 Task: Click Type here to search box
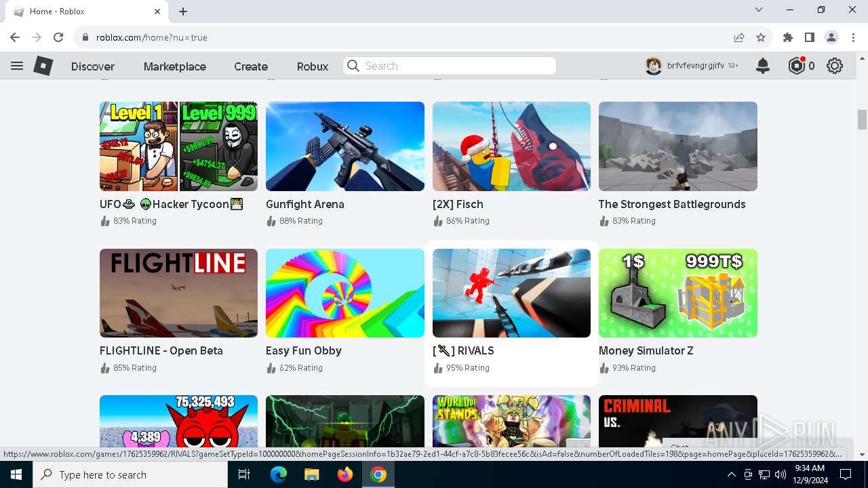point(130,474)
